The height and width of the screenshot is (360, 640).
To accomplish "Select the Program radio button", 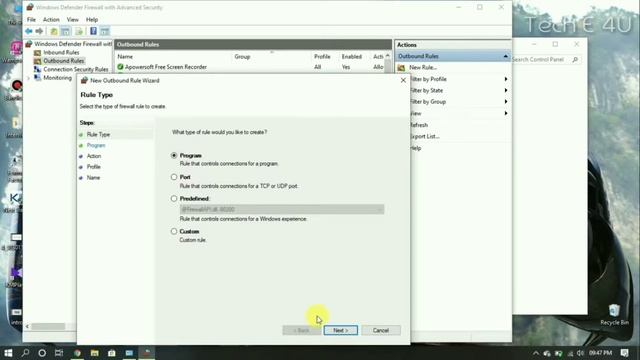I will tap(174, 156).
